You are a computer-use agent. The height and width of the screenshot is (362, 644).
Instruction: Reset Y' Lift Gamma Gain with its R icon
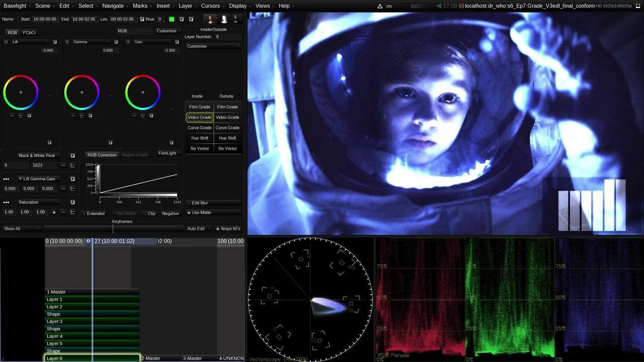tap(72, 179)
